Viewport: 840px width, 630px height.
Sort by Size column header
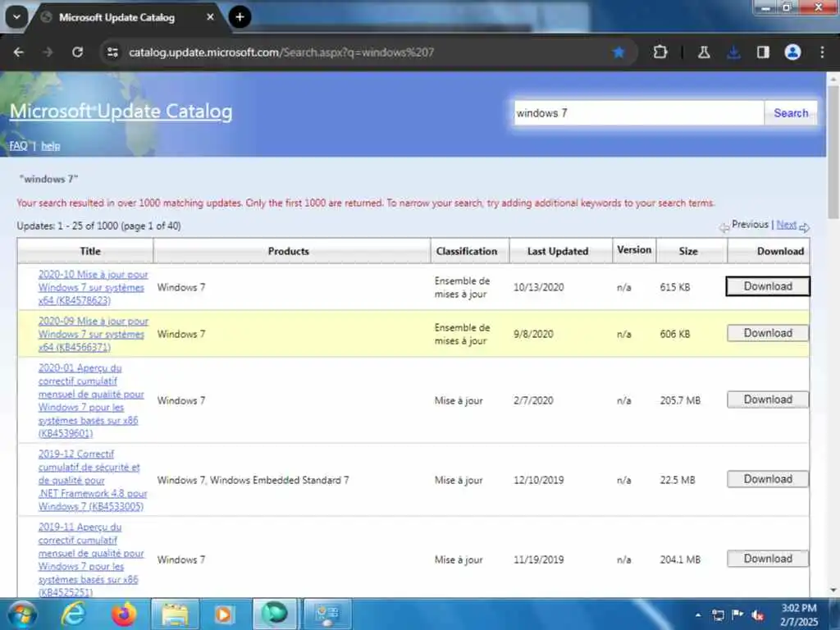688,251
